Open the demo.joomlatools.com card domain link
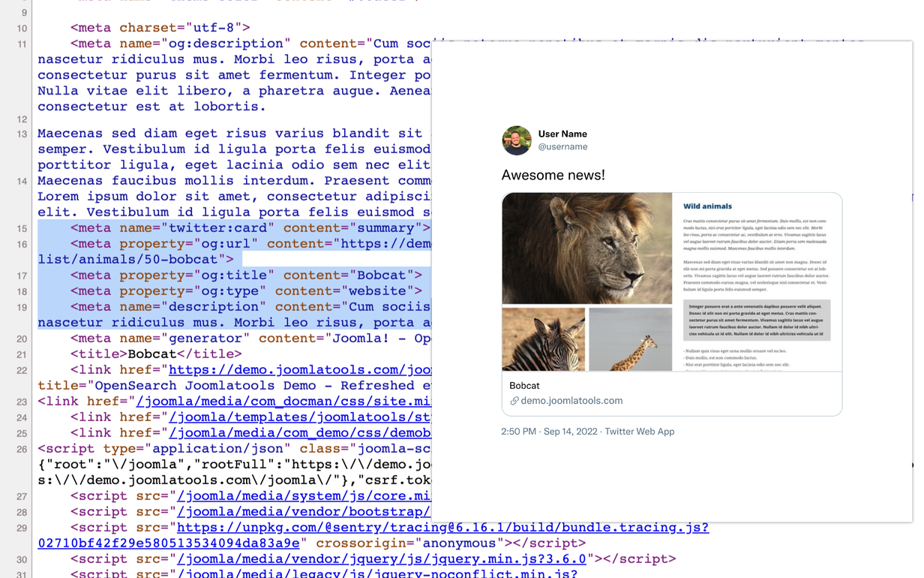The width and height of the screenshot is (924, 578). pos(571,401)
